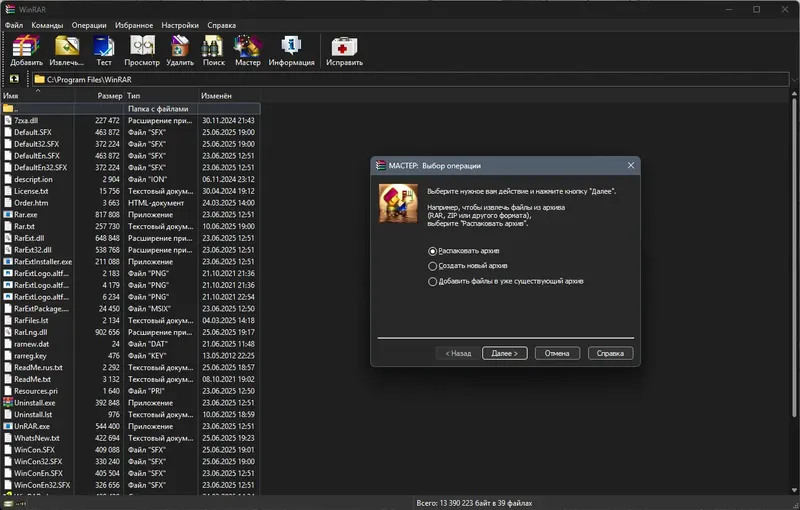Expand the address bar path dropdown

(x=794, y=80)
